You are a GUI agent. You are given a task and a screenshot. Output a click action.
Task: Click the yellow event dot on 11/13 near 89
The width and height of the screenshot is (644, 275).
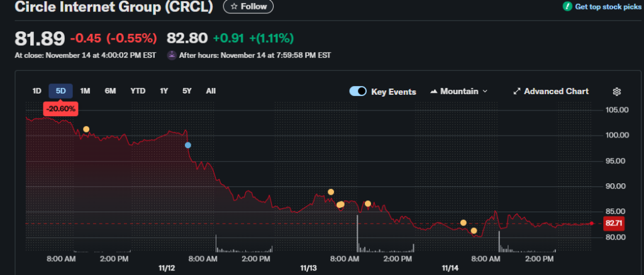(331, 192)
